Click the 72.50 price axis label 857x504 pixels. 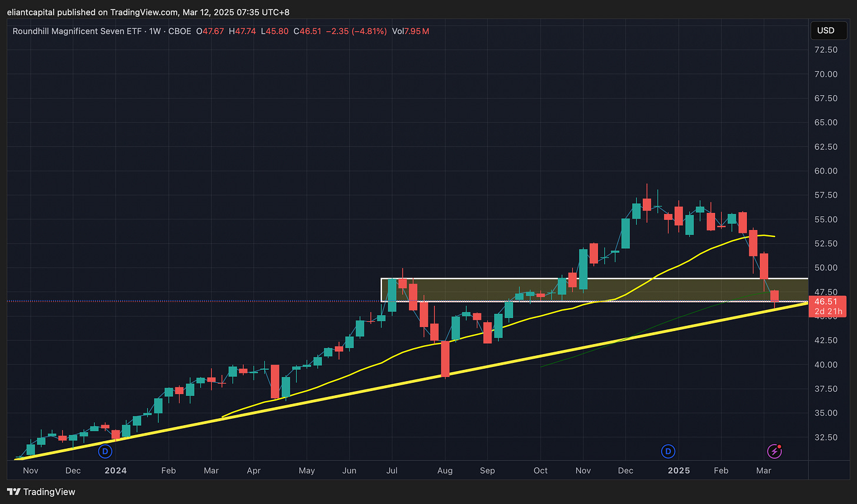(x=825, y=50)
